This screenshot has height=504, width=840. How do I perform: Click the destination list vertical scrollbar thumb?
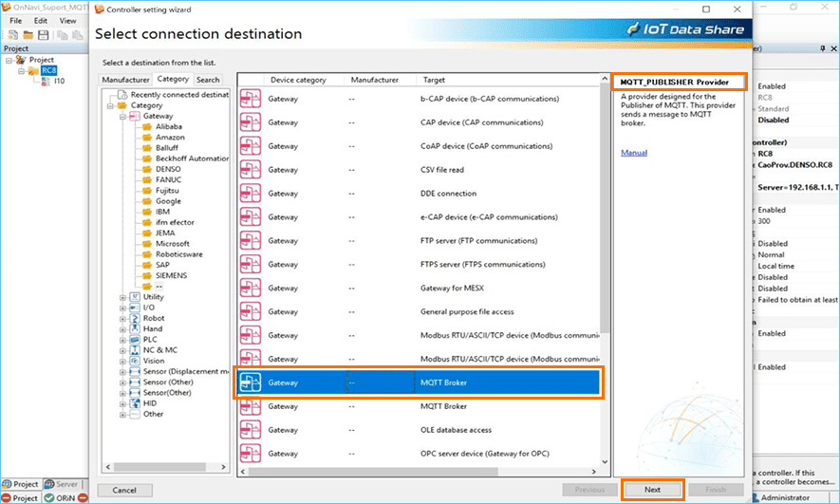605,210
